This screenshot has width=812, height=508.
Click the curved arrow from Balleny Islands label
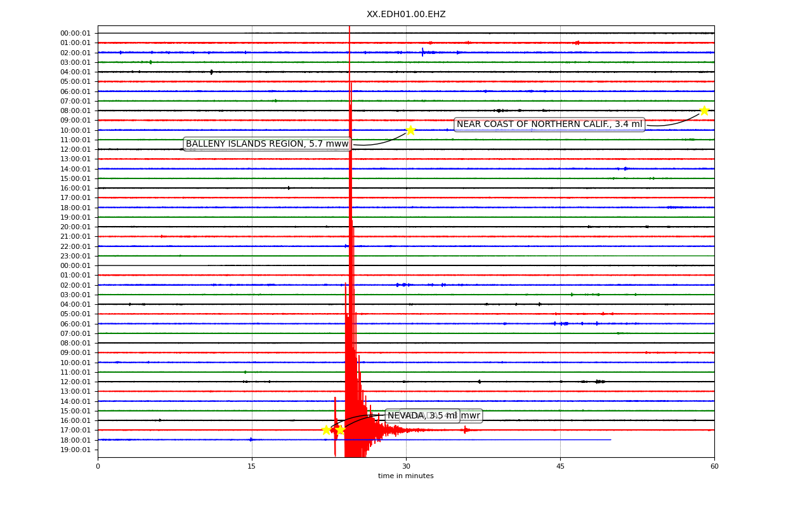[381, 142]
